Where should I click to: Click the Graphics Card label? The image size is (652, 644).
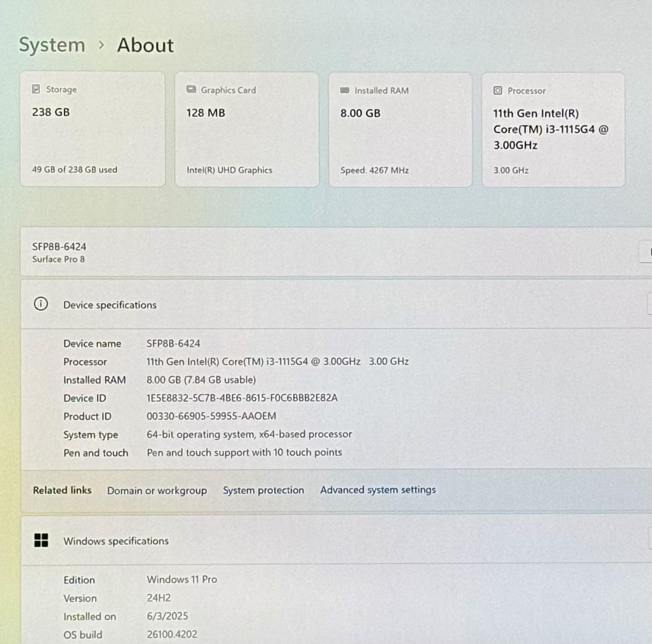tap(228, 90)
